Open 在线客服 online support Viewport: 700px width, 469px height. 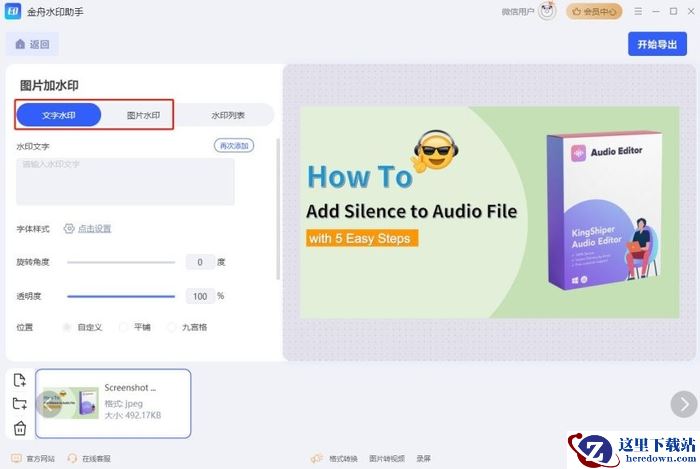96,458
